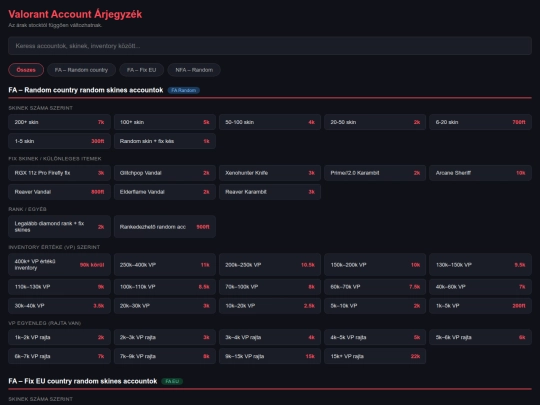Select Legalább diamond rank + fix skines
540x405 pixels.
(x=59, y=227)
